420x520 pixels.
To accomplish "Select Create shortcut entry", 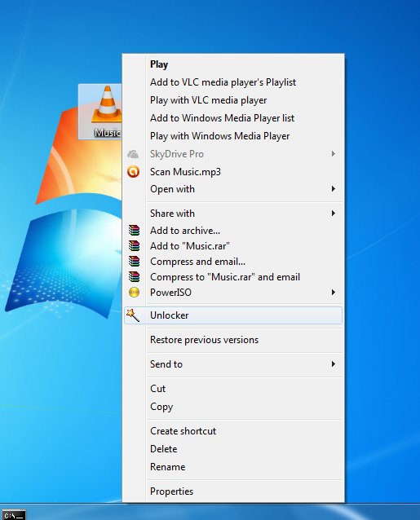I will 183,431.
